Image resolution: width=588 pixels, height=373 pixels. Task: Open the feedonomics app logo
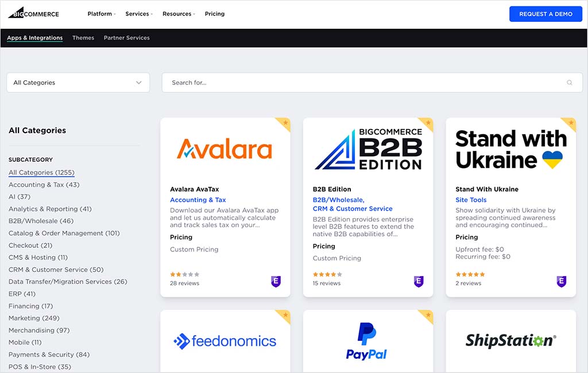[225, 341]
